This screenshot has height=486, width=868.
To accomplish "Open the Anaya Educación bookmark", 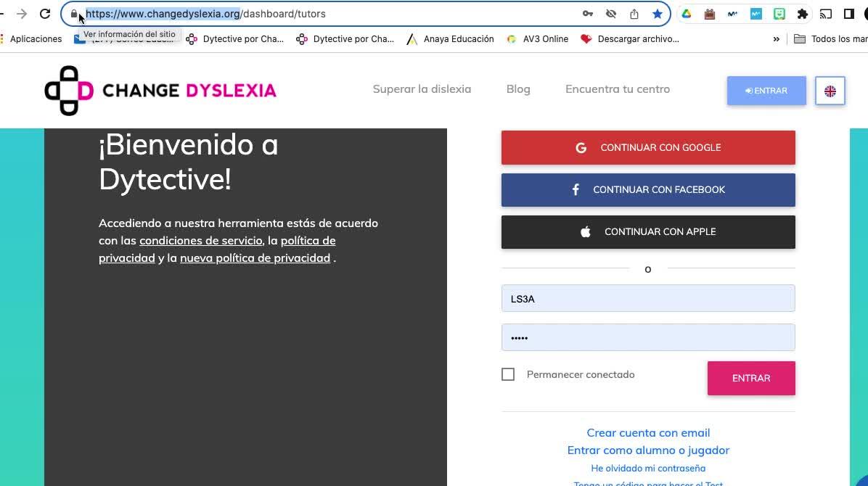I will pyautogui.click(x=450, y=38).
